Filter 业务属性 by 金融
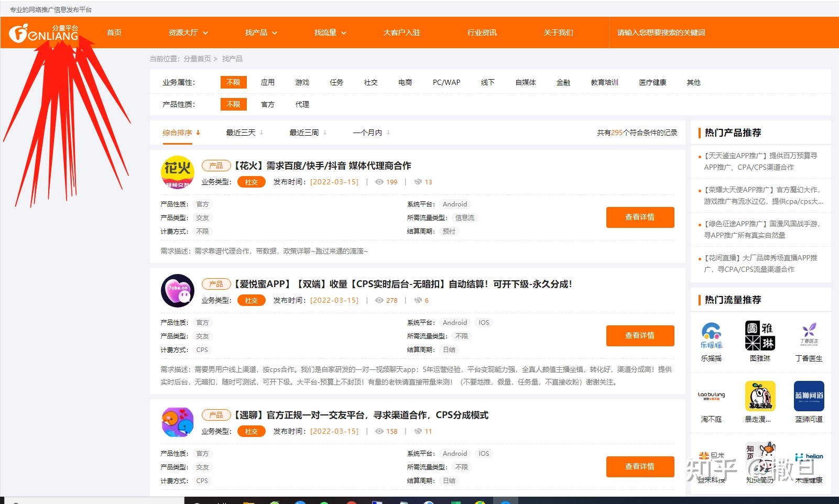 pyautogui.click(x=563, y=82)
